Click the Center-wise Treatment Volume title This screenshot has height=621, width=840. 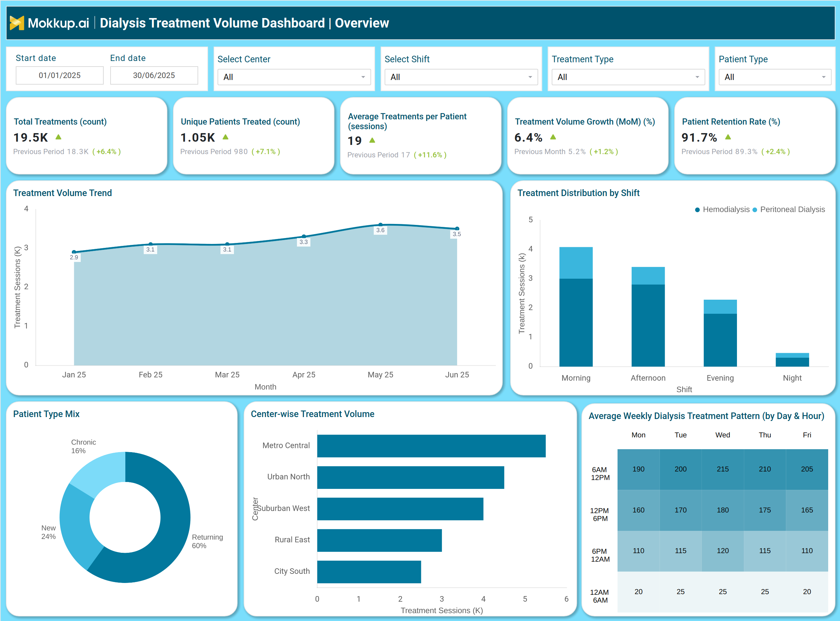[x=312, y=414]
